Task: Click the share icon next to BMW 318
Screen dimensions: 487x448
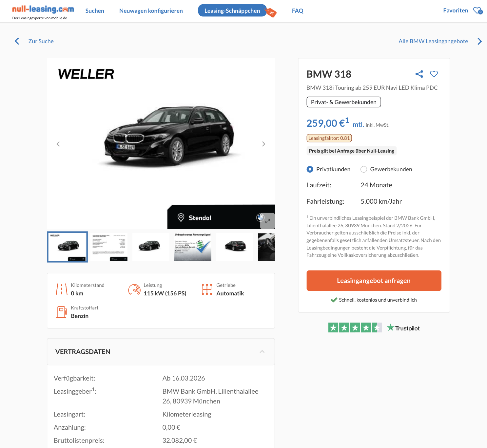Action: coord(419,74)
